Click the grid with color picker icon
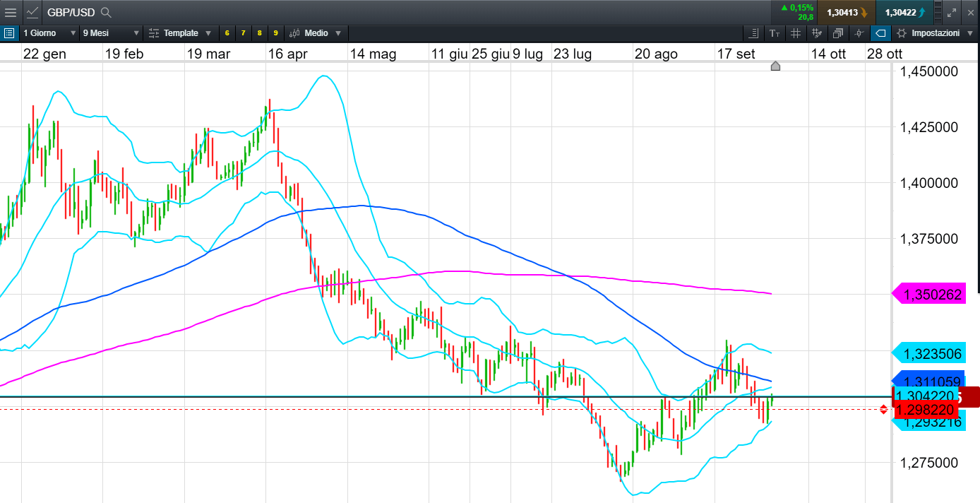The width and height of the screenshot is (980, 503). (817, 33)
